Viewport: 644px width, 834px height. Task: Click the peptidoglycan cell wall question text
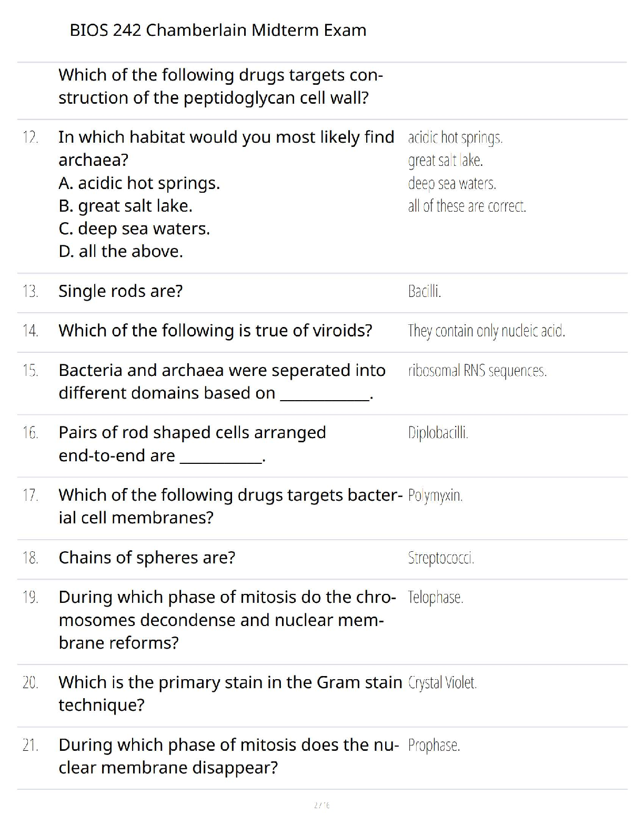click(220, 86)
